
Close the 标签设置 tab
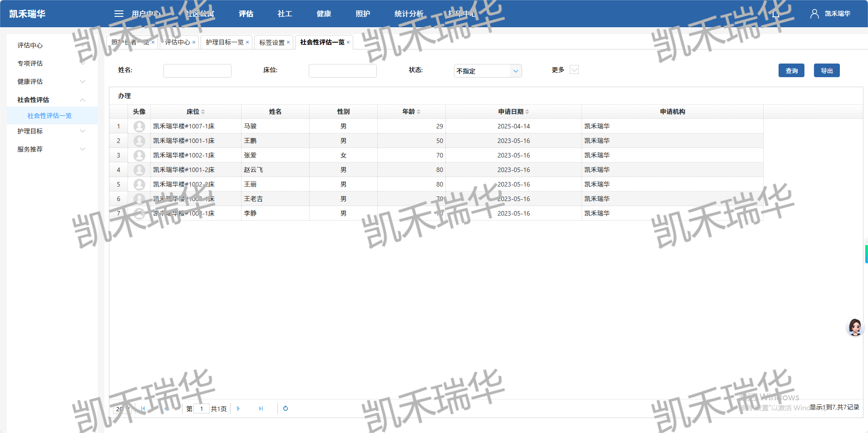click(288, 42)
